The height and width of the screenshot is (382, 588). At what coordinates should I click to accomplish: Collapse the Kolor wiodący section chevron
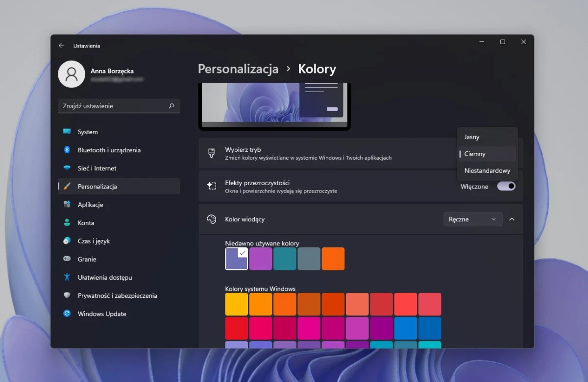click(512, 219)
